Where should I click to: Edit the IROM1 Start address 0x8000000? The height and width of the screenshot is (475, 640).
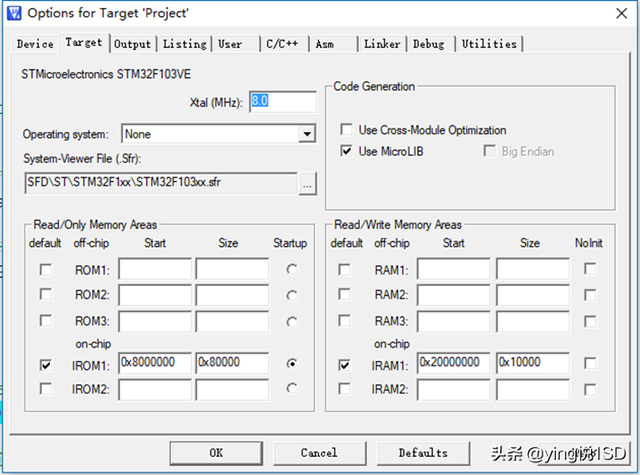[155, 363]
